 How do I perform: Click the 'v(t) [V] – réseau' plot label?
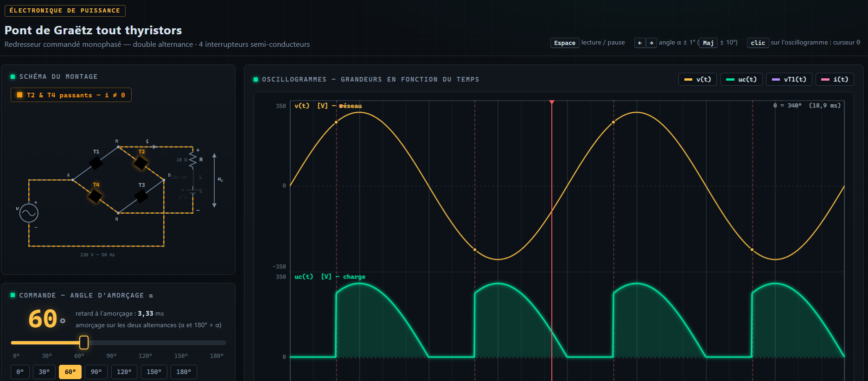point(328,106)
